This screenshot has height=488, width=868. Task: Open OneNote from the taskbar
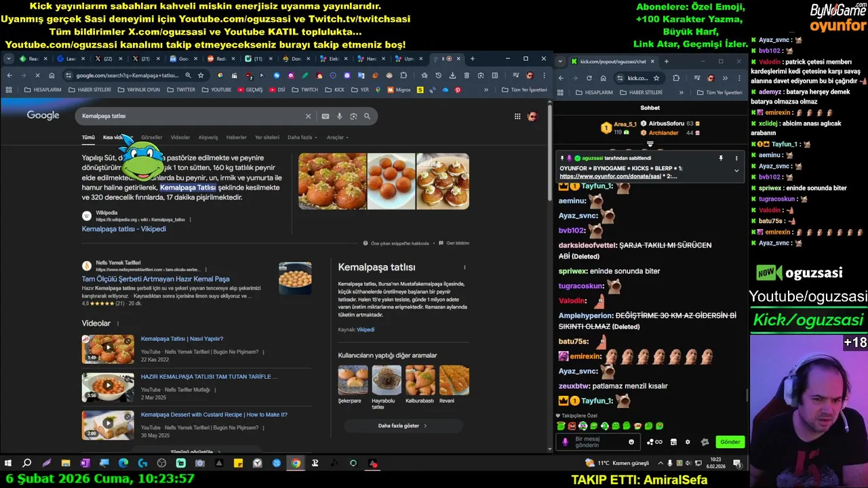point(85,464)
